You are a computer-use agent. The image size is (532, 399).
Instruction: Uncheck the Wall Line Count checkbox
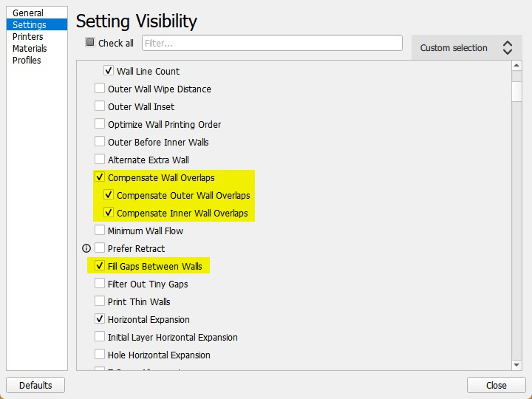click(109, 71)
